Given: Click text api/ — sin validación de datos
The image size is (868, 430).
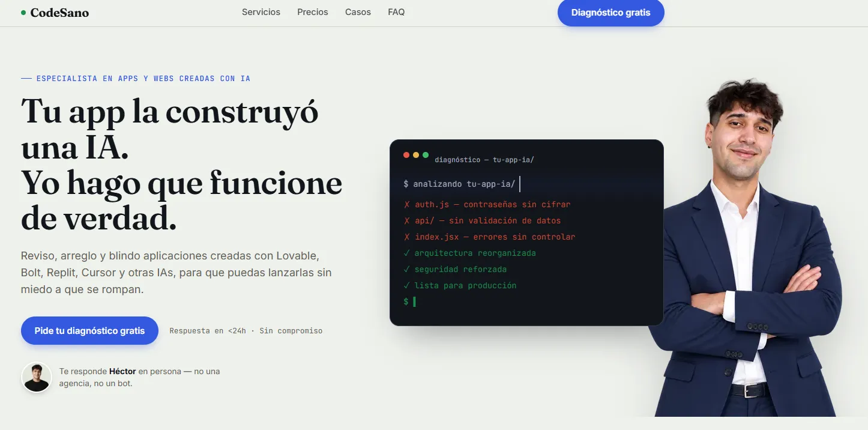Looking at the screenshot, I should click(x=488, y=220).
